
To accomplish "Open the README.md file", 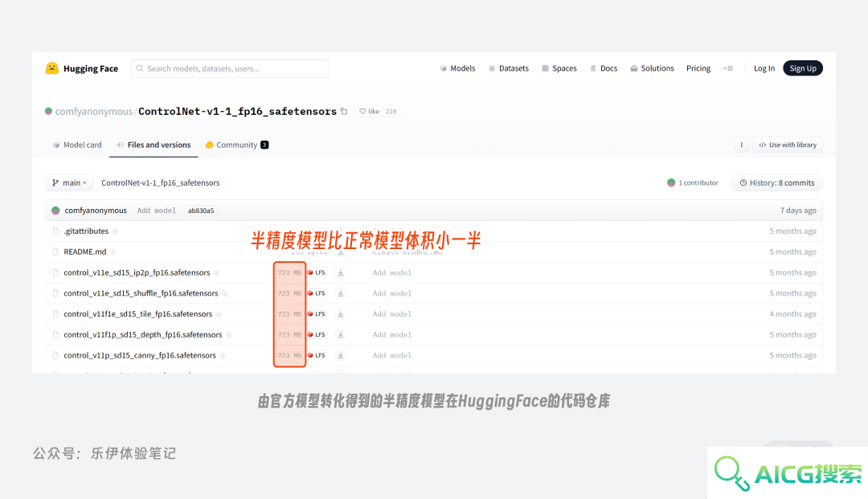I will 84,252.
